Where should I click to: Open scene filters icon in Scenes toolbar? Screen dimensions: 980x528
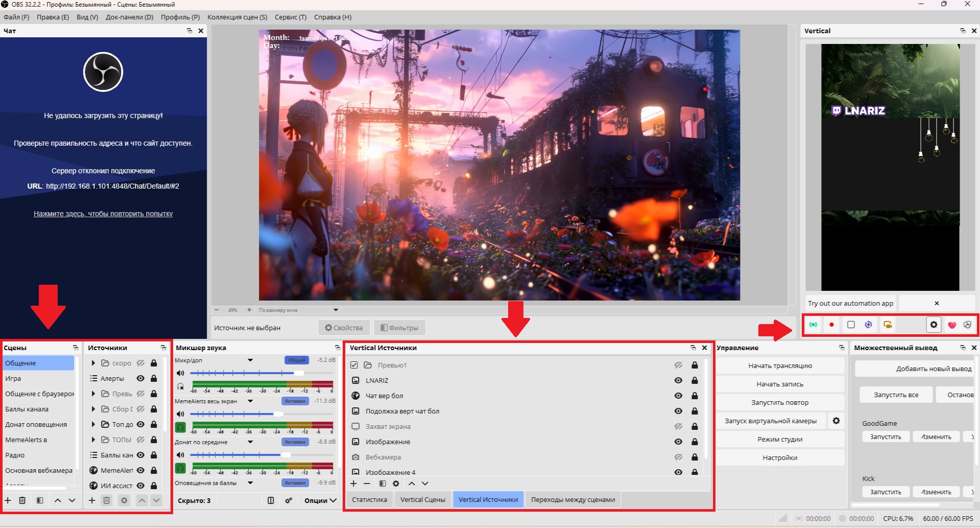pyautogui.click(x=40, y=500)
